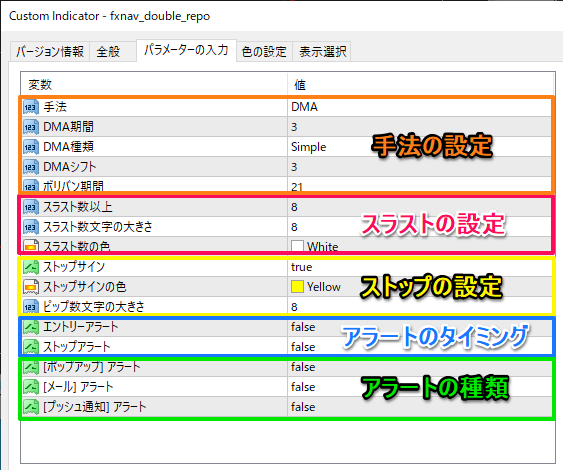Select the ストップサインの色 variable name

pyautogui.click(x=85, y=287)
